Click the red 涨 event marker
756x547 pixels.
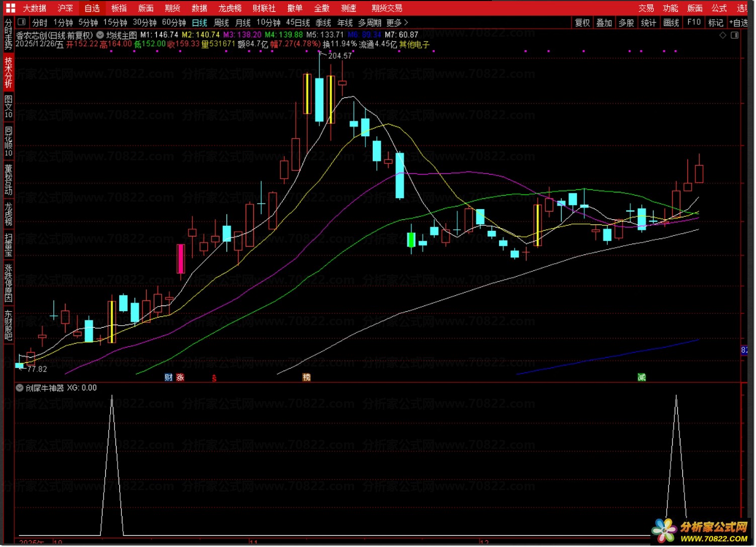point(180,378)
